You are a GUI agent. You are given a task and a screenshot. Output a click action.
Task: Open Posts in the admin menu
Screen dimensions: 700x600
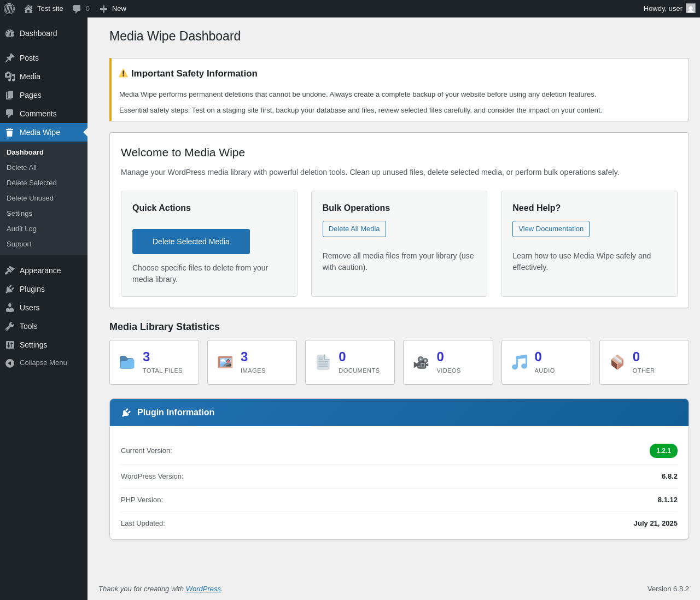pos(44,58)
